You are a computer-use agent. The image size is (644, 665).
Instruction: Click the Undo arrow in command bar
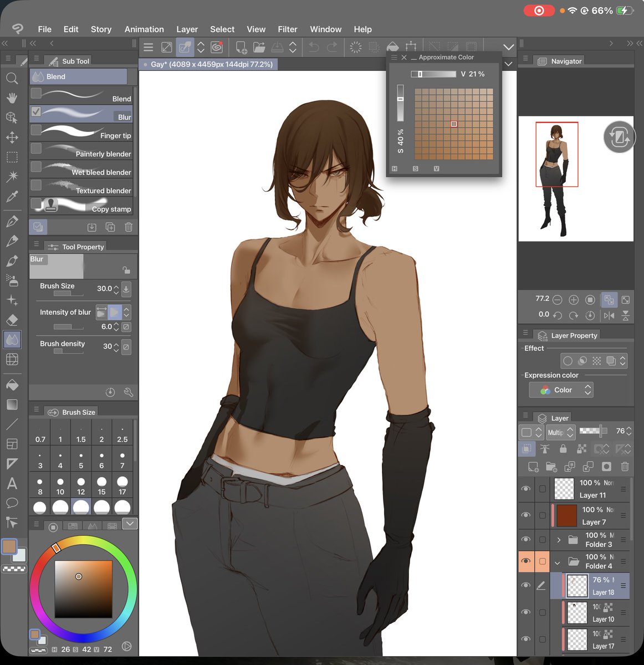[x=314, y=47]
